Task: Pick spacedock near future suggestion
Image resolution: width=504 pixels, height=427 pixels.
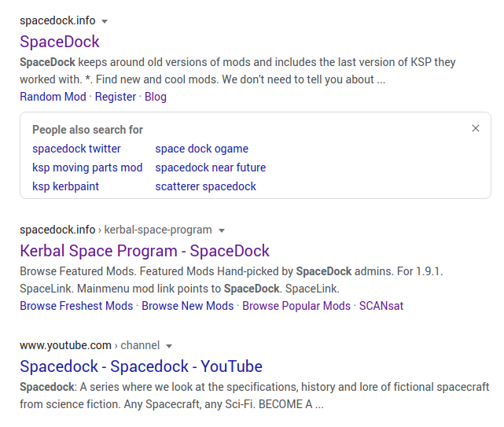Action: pyautogui.click(x=211, y=167)
